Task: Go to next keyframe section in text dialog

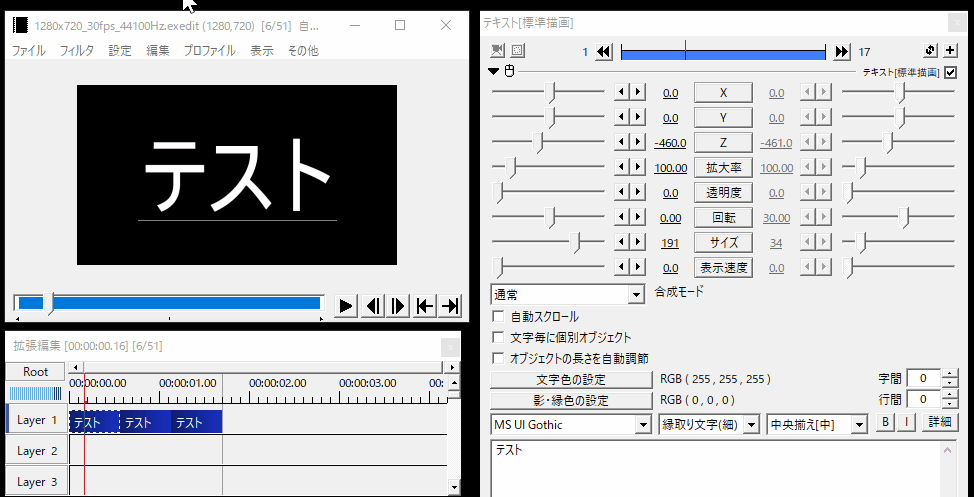Action: coord(842,52)
